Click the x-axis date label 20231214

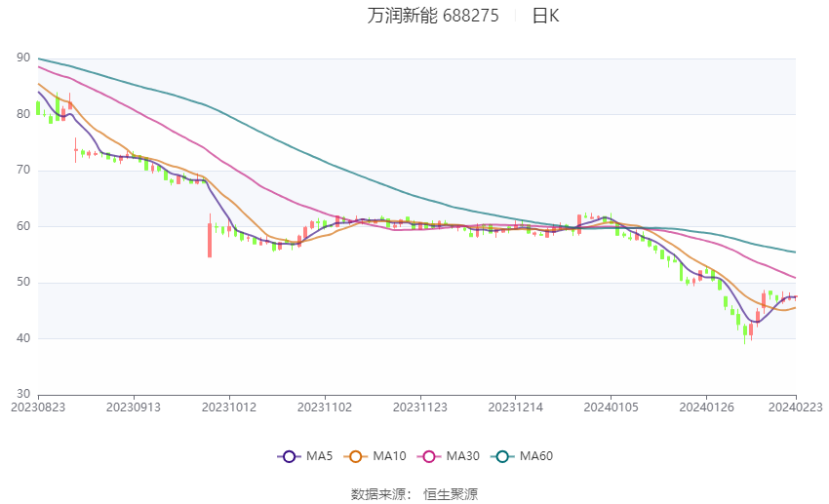pyautogui.click(x=516, y=407)
